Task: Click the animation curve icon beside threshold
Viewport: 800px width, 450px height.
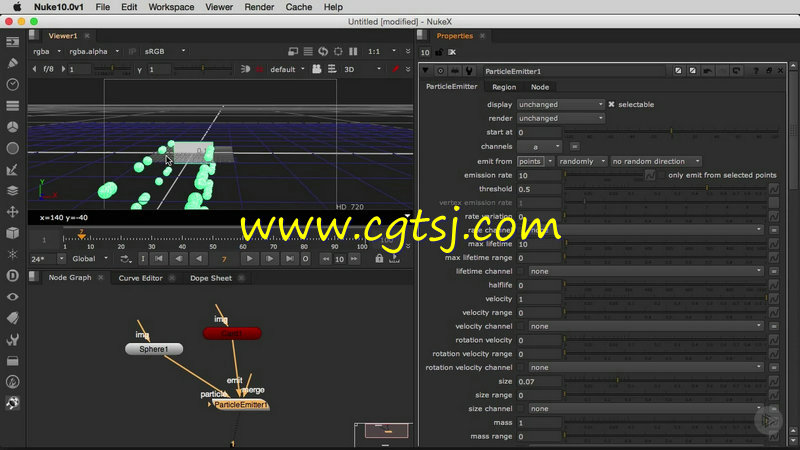Action: (774, 189)
